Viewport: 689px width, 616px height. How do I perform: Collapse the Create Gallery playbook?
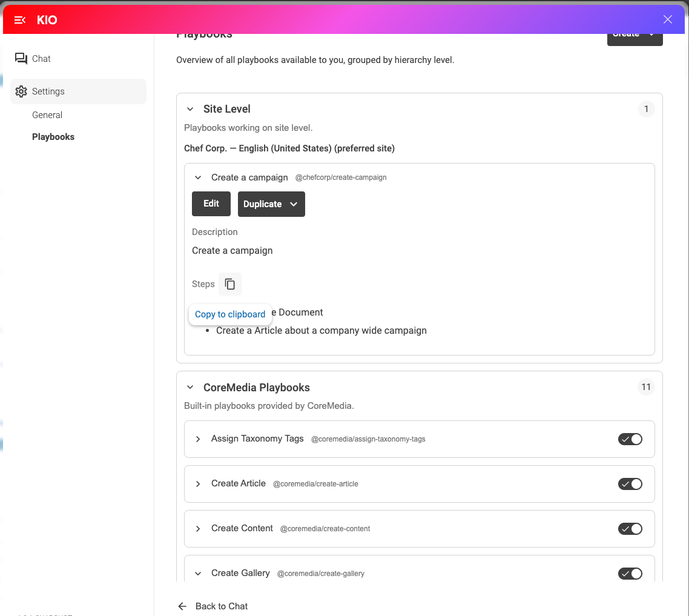coord(198,574)
